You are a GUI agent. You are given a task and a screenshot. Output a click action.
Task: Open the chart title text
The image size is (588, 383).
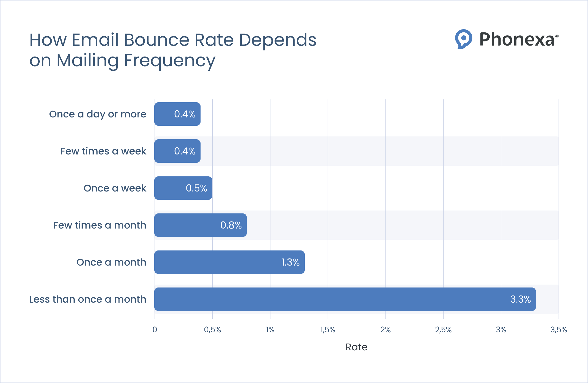click(x=173, y=49)
